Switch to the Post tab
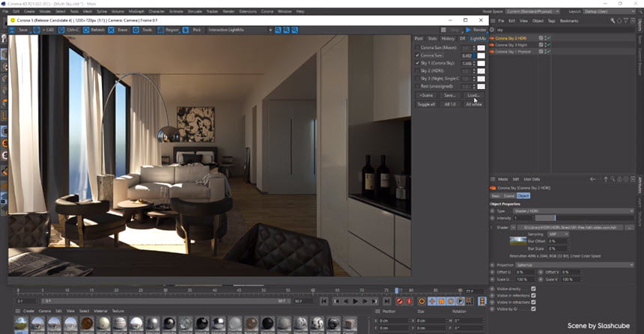 click(x=419, y=39)
